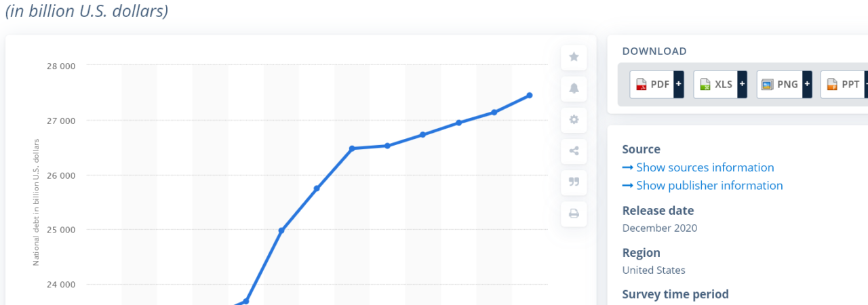The height and width of the screenshot is (305, 868).
Task: Click the PNG image file icon
Action: coord(768,85)
